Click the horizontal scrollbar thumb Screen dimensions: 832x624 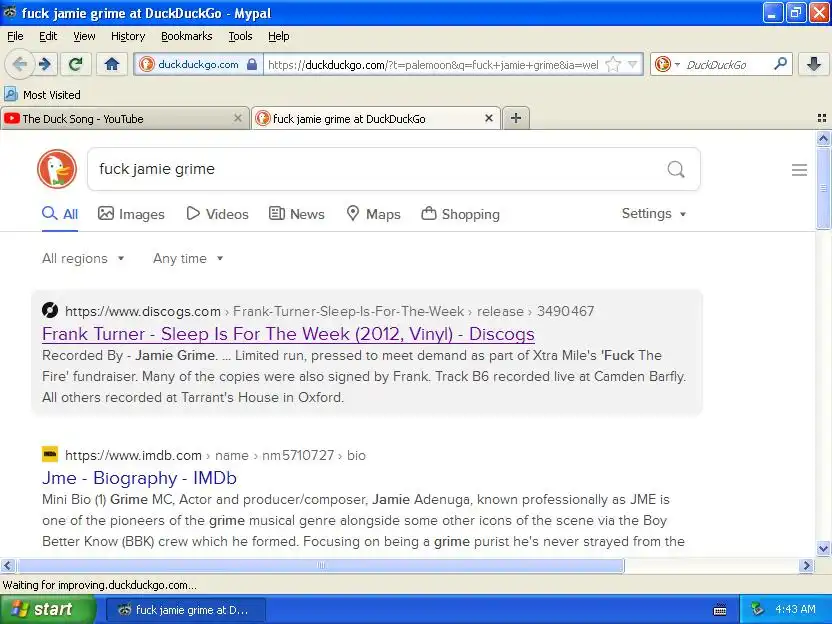320,566
